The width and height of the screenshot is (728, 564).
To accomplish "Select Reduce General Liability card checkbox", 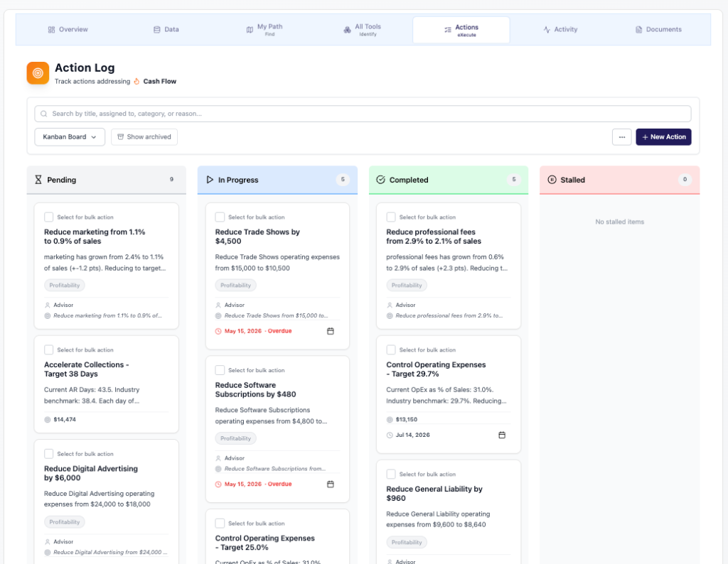I will pos(391,474).
